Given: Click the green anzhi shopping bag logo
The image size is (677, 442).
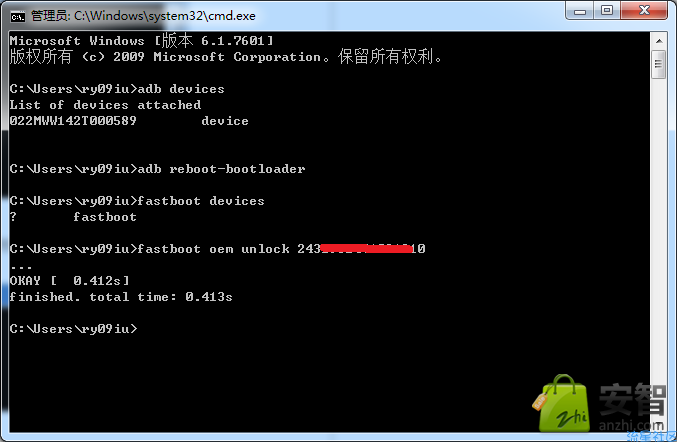Looking at the screenshot, I should pos(561,404).
